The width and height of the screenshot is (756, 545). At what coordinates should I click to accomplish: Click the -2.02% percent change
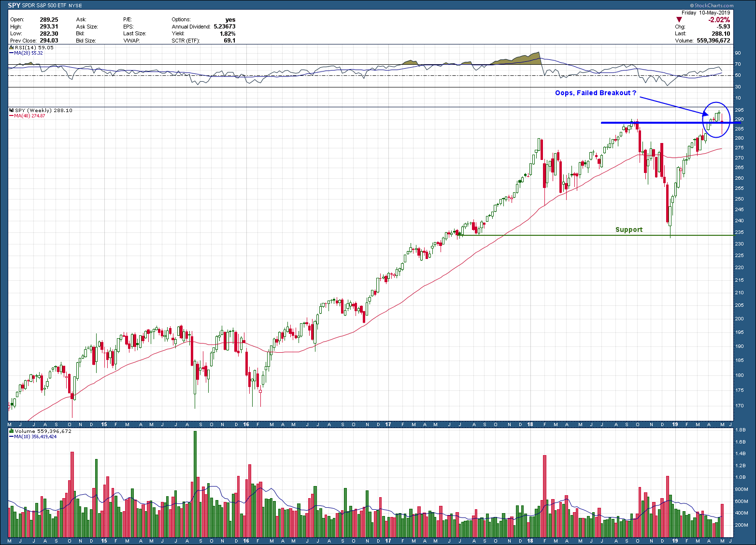719,20
